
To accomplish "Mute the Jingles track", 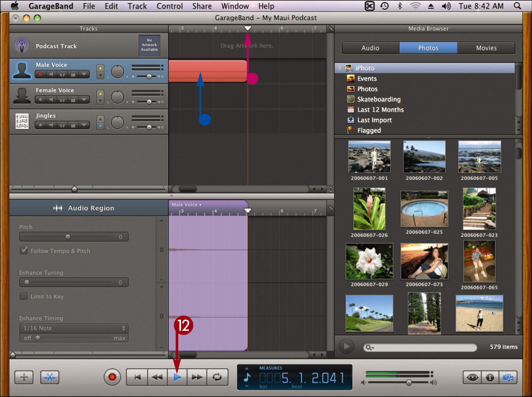I will click(51, 125).
